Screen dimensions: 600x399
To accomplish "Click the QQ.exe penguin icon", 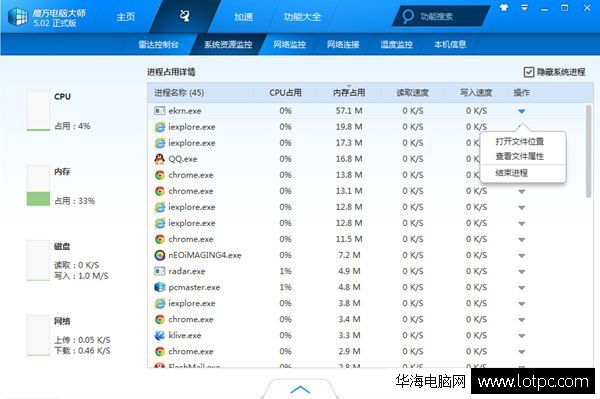I will tap(160, 159).
